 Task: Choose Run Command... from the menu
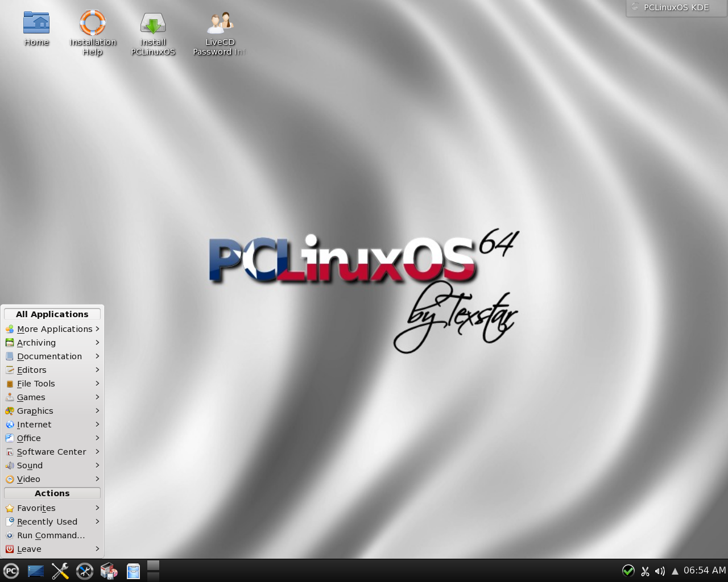(52, 535)
